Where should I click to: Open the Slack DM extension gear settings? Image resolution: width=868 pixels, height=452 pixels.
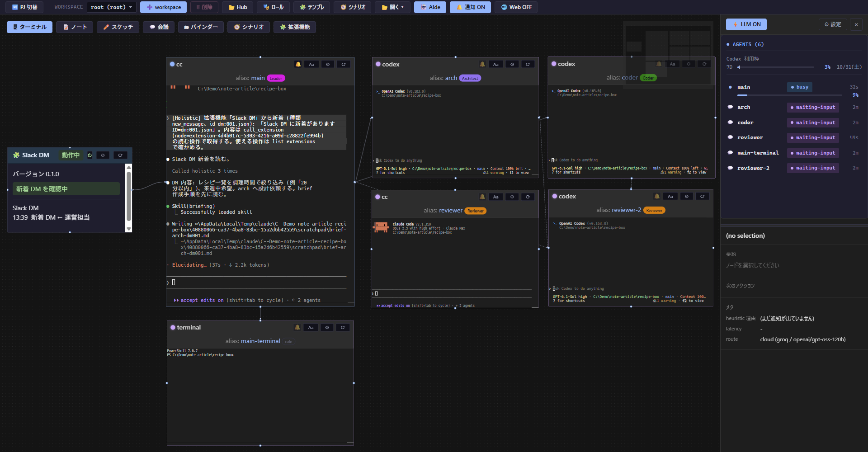[x=103, y=155]
